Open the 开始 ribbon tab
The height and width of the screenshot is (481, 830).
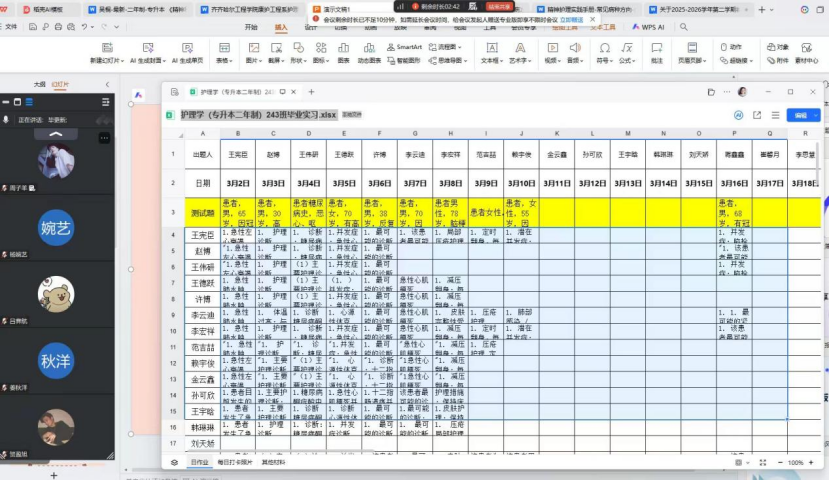[x=251, y=27]
